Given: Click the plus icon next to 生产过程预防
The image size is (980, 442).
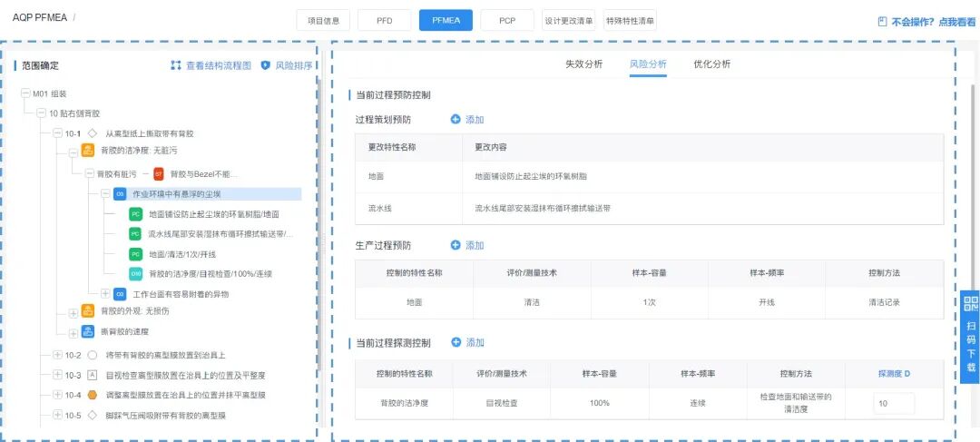Looking at the screenshot, I should pos(456,245).
